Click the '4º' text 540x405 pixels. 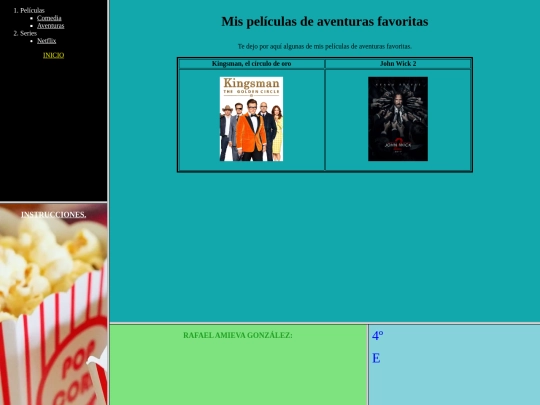coord(377,335)
